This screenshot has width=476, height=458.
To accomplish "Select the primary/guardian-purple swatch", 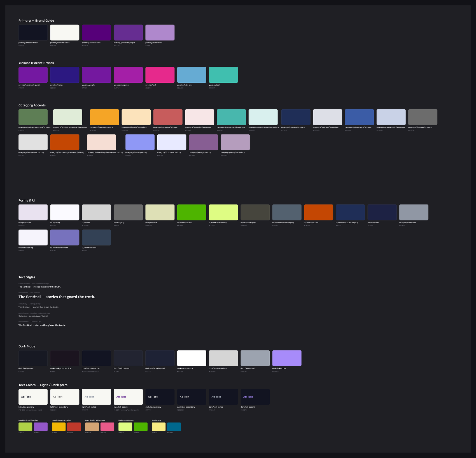I will coord(128,32).
